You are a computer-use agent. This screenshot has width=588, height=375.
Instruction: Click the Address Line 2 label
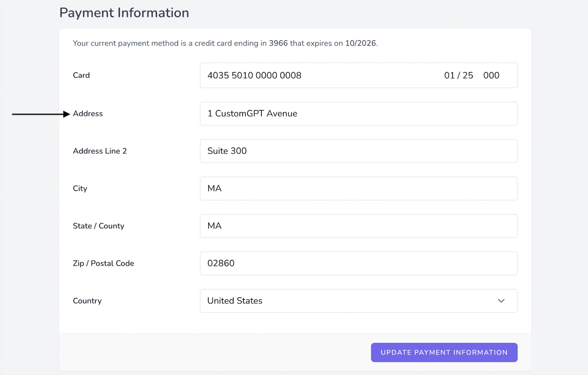click(100, 151)
